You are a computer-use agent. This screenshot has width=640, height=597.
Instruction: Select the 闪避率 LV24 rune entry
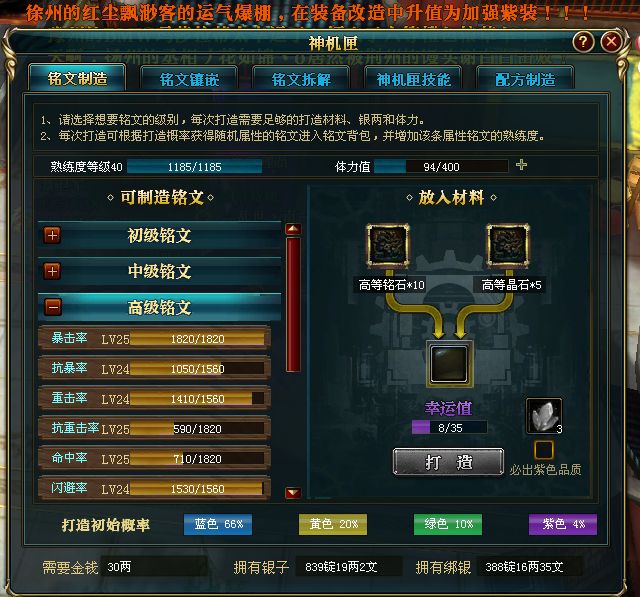click(154, 488)
